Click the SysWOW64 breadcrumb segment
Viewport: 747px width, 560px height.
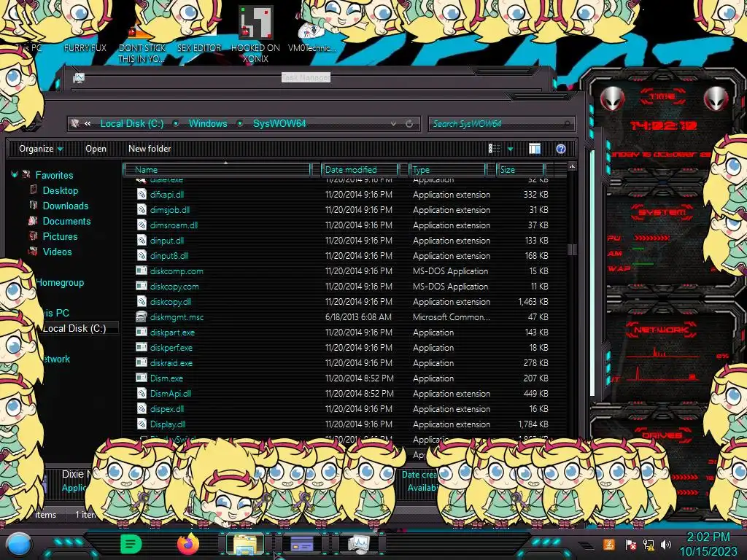tap(279, 124)
